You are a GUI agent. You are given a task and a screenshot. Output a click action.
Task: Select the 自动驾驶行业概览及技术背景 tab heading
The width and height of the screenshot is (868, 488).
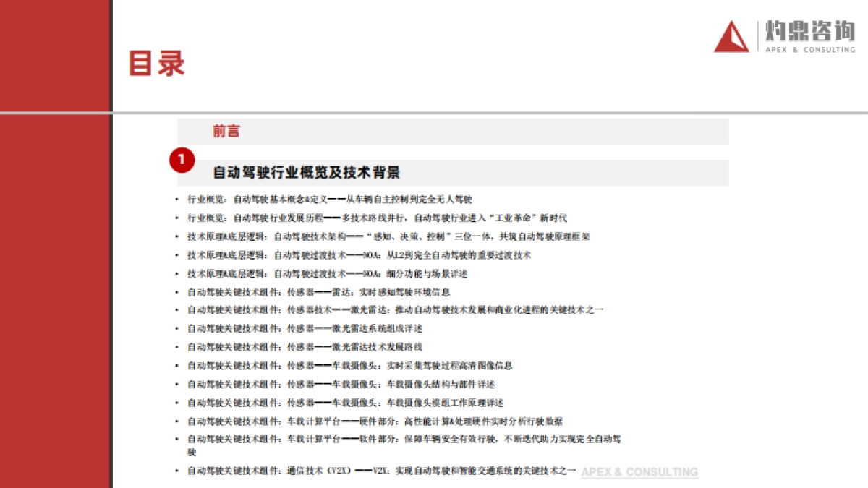click(x=307, y=173)
